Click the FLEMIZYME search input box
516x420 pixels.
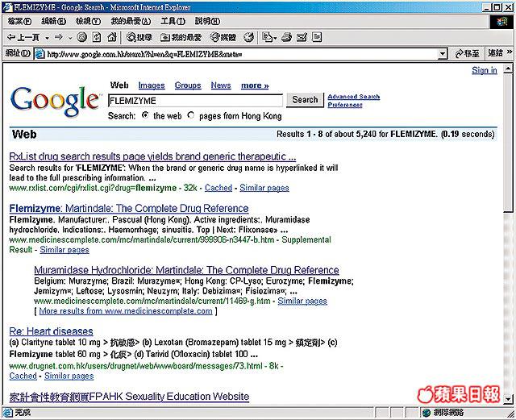point(195,101)
